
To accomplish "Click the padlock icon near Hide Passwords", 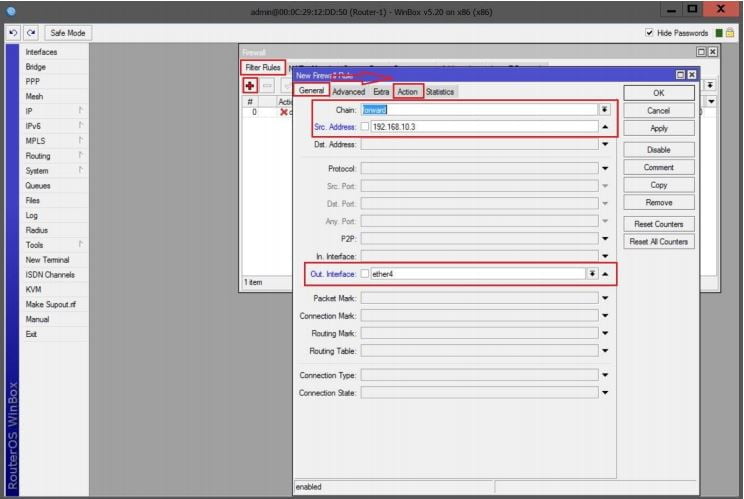I will pyautogui.click(x=731, y=33).
